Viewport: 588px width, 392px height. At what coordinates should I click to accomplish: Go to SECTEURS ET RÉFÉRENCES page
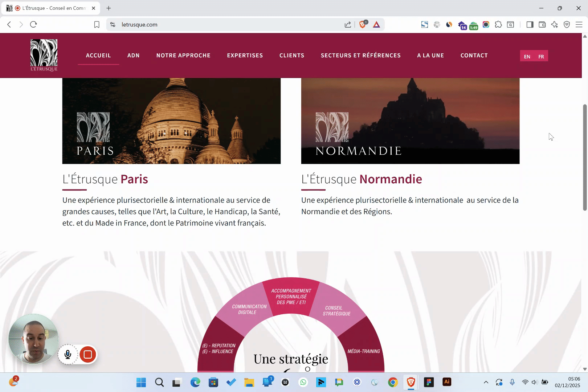coord(360,56)
